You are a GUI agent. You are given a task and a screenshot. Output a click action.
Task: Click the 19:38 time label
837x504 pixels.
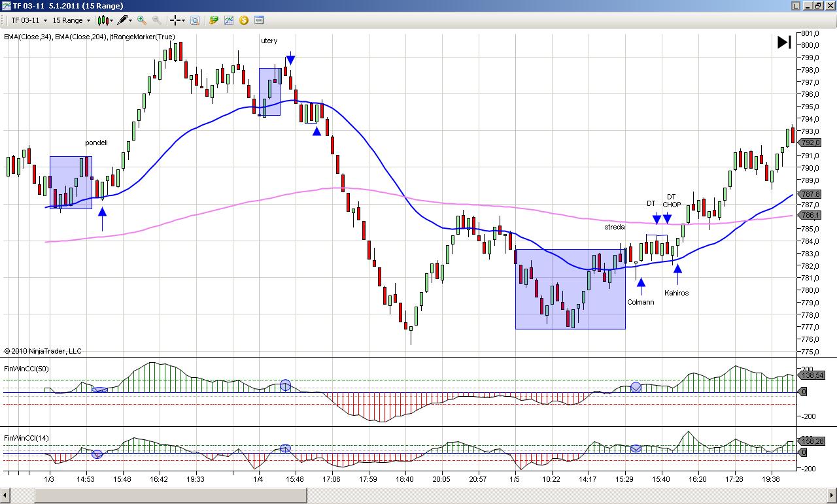(x=771, y=479)
